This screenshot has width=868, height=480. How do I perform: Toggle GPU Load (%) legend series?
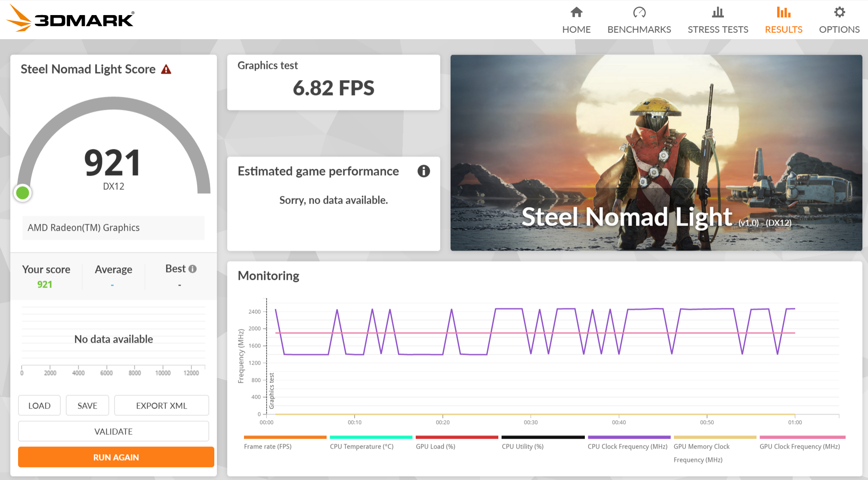435,446
